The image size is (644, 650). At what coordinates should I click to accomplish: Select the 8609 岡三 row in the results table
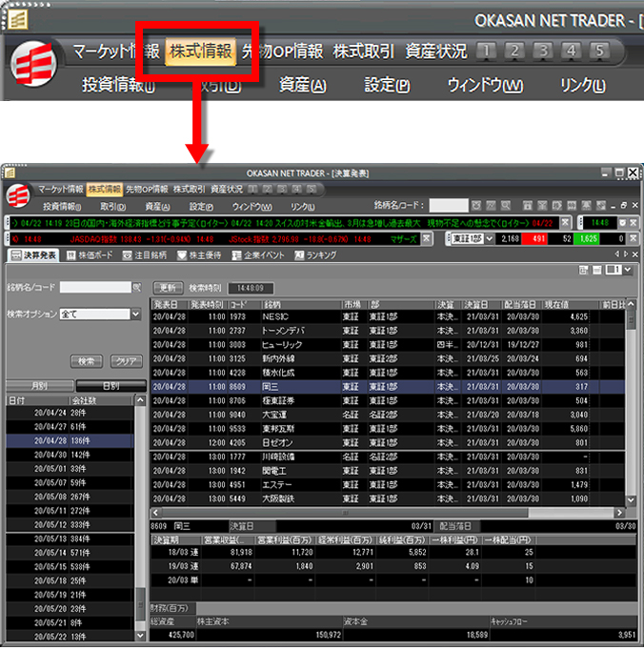pyautogui.click(x=388, y=386)
